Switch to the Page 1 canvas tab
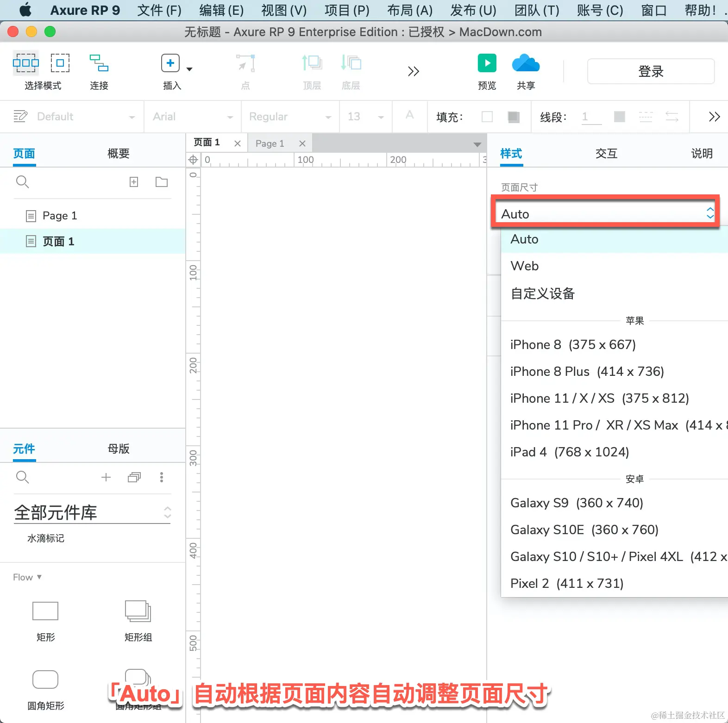728x723 pixels. pos(270,143)
